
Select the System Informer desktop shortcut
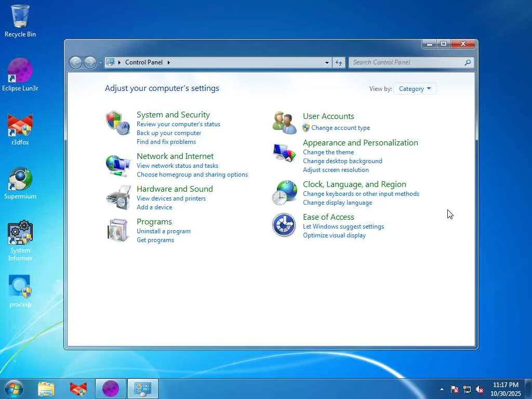20,241
